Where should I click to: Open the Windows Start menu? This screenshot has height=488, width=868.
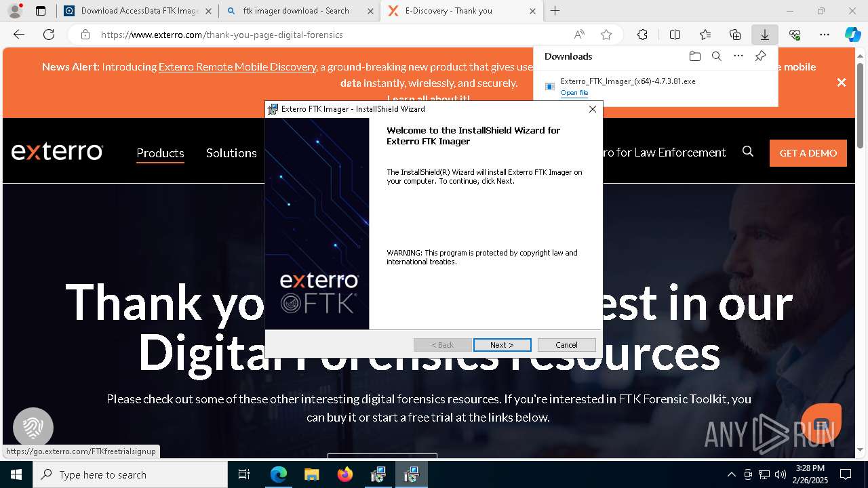(16, 474)
